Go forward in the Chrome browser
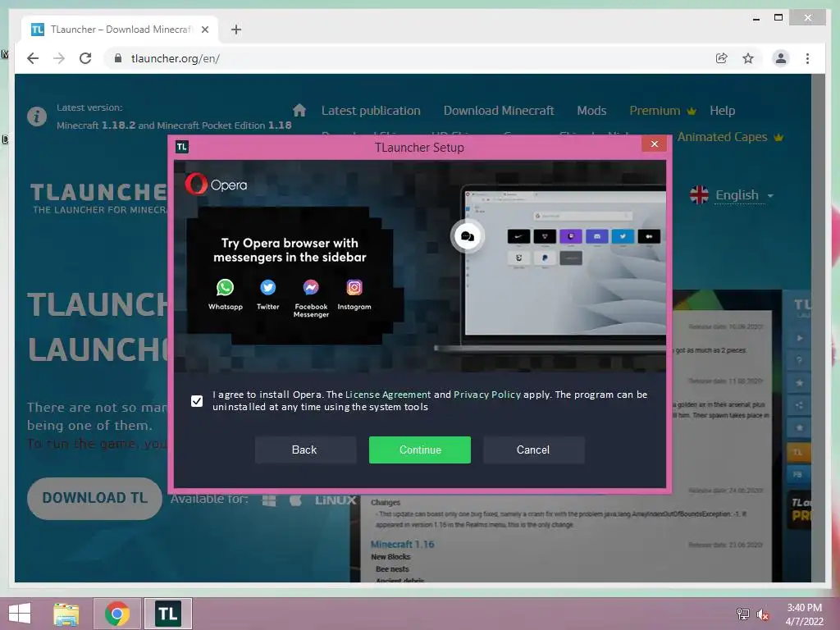 (x=59, y=58)
